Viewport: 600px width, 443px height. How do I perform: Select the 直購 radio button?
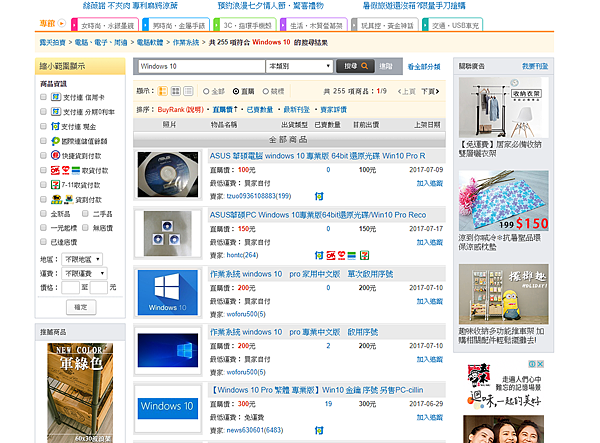coord(236,91)
